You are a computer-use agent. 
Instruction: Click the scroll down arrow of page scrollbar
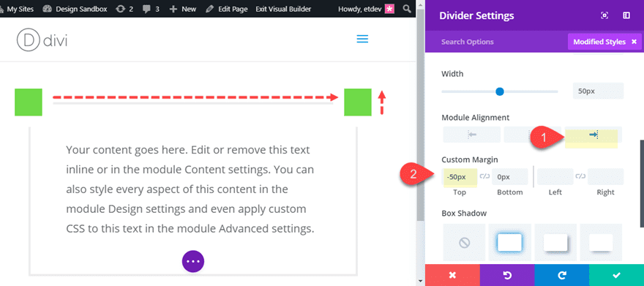point(420,281)
